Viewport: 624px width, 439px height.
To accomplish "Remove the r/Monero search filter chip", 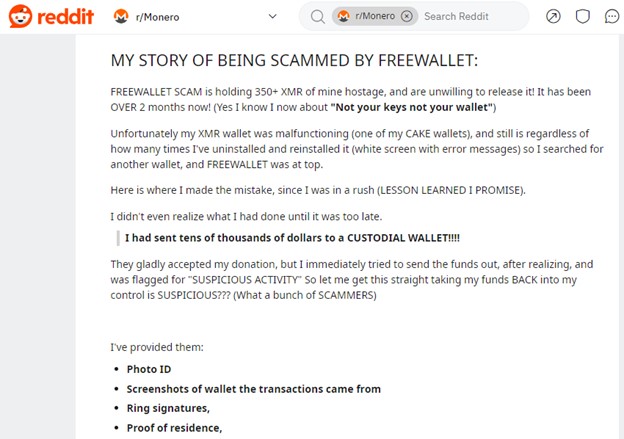I will (x=407, y=16).
